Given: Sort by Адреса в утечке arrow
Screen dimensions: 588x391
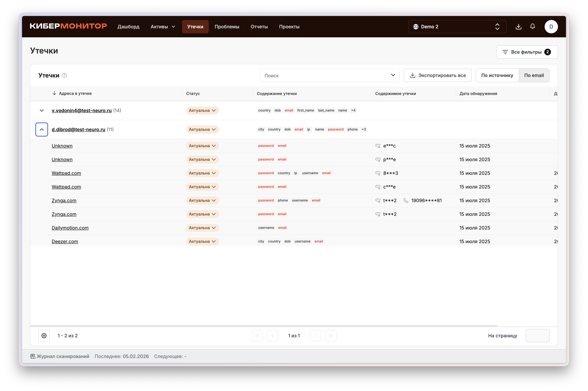Looking at the screenshot, I should [x=54, y=93].
